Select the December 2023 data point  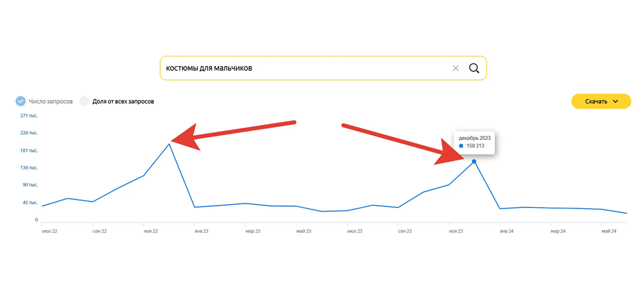point(474,161)
